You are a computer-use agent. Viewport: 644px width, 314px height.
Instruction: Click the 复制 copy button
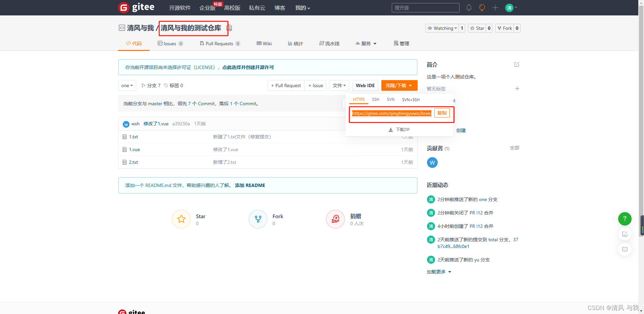pyautogui.click(x=442, y=113)
